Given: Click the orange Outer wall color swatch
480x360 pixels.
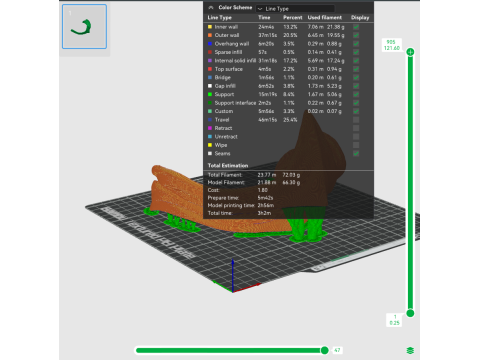Looking at the screenshot, I should (x=210, y=35).
